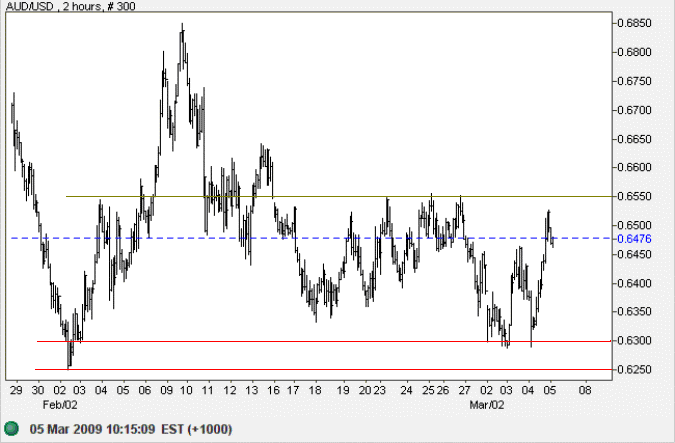This screenshot has height=443, width=675.
Task: Click the 29 date axis label
Action: point(16,390)
